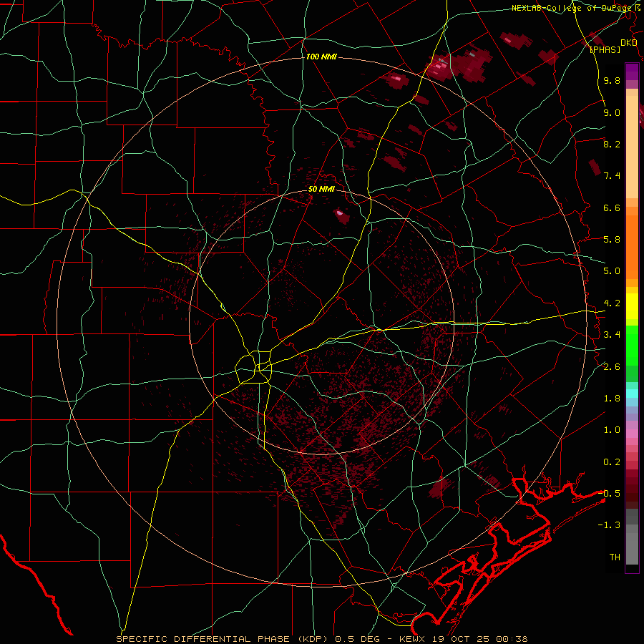Click the "TH" threshold legend label

615,557
